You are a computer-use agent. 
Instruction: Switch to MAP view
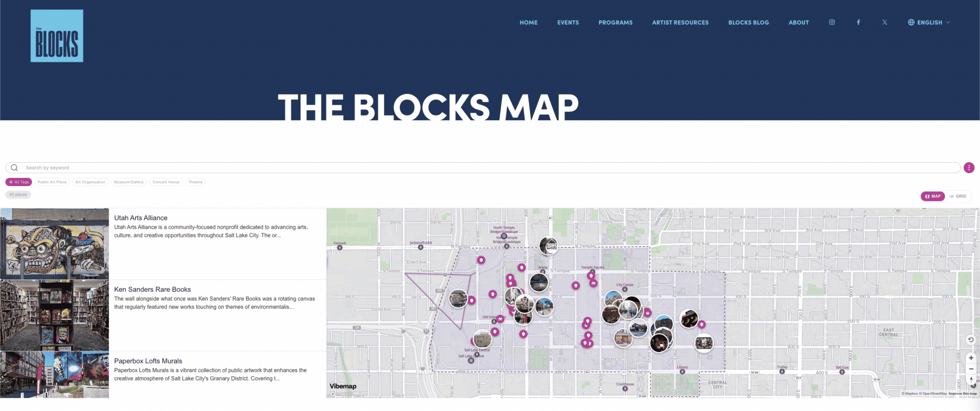pyautogui.click(x=932, y=196)
